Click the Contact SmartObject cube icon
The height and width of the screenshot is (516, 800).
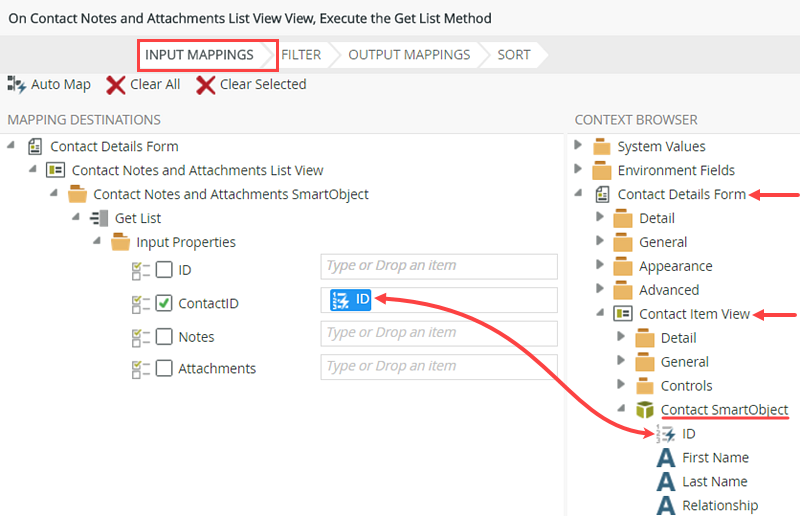646,410
